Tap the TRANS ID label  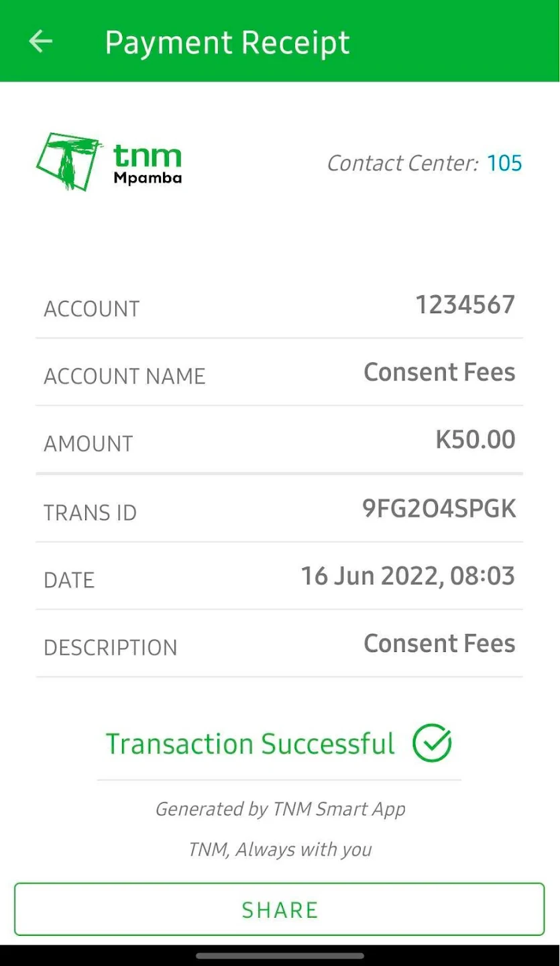point(91,513)
